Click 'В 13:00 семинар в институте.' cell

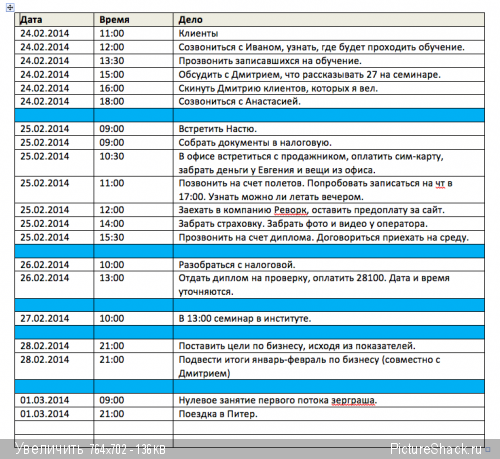[x=329, y=319]
